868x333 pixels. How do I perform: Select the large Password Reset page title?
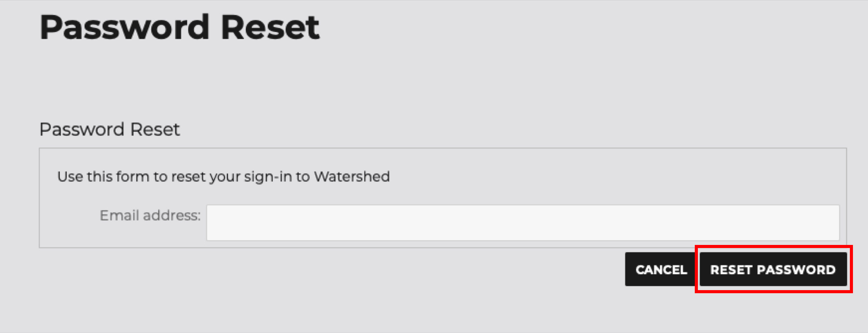tap(180, 27)
